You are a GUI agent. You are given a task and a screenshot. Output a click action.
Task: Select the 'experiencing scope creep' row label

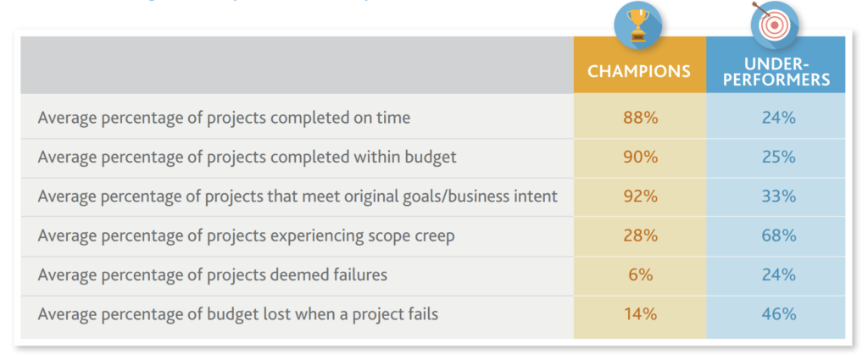click(x=247, y=236)
